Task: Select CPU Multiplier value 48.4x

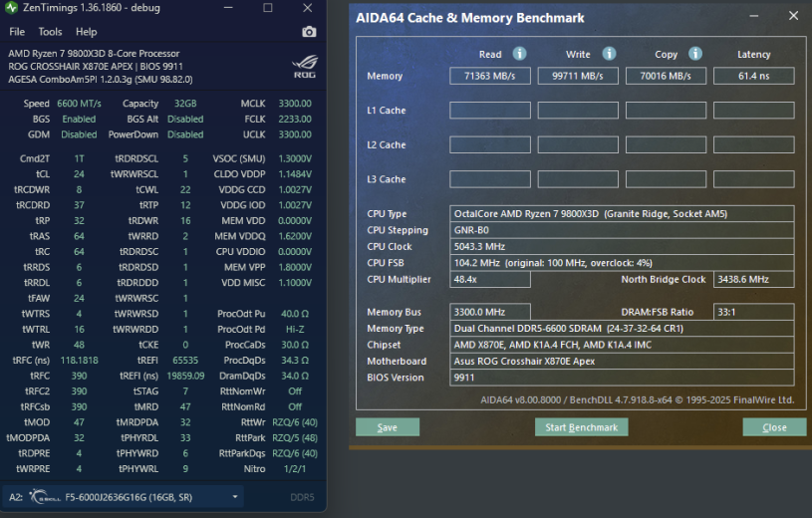Action: click(x=490, y=279)
